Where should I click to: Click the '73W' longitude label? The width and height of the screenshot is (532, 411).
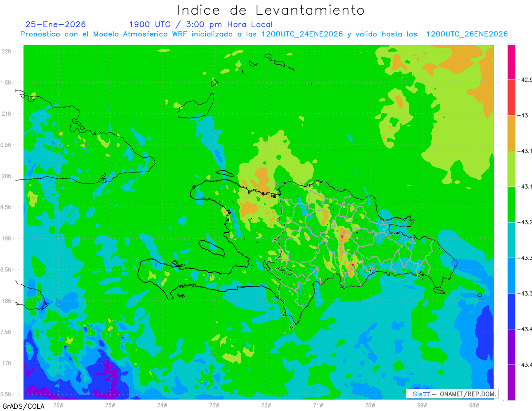coord(214,405)
